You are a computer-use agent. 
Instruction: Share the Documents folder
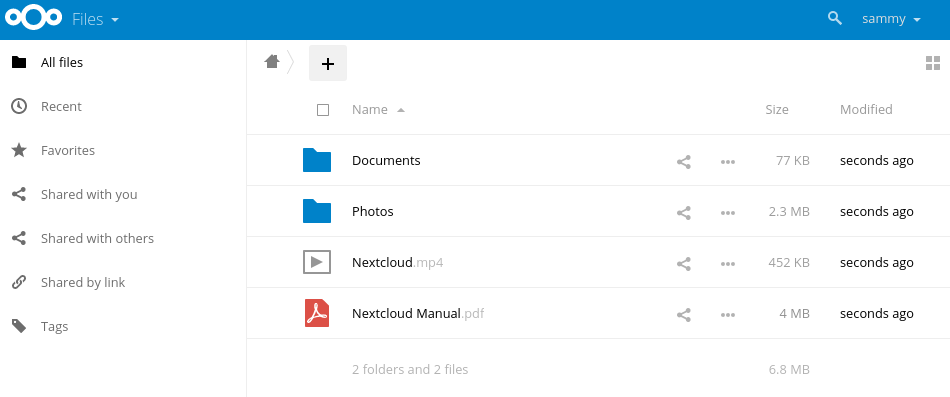[x=684, y=162]
